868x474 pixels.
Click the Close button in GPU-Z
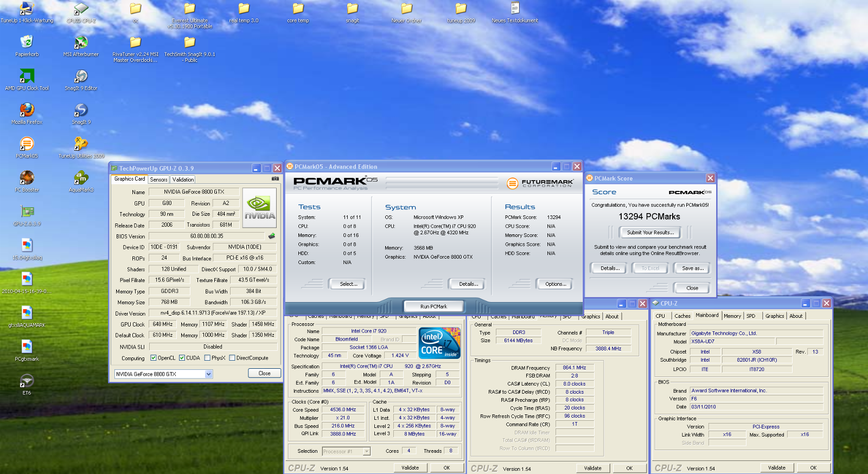264,373
